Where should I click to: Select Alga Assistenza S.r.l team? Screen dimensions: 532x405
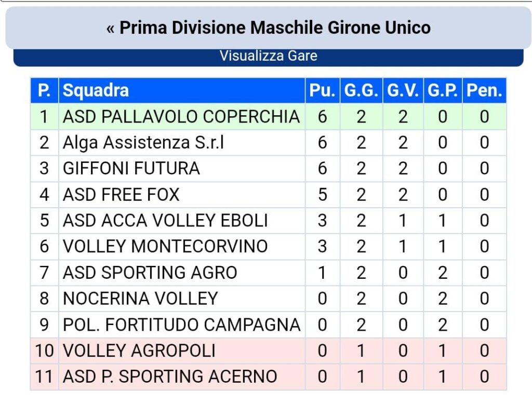143,143
